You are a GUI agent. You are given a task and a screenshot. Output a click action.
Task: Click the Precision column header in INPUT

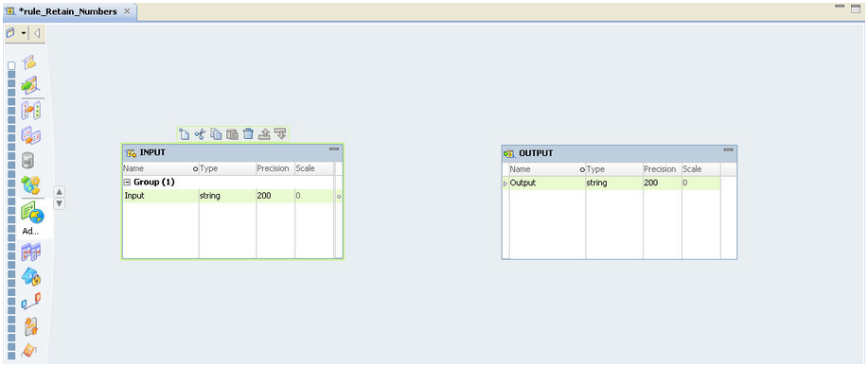(x=275, y=168)
